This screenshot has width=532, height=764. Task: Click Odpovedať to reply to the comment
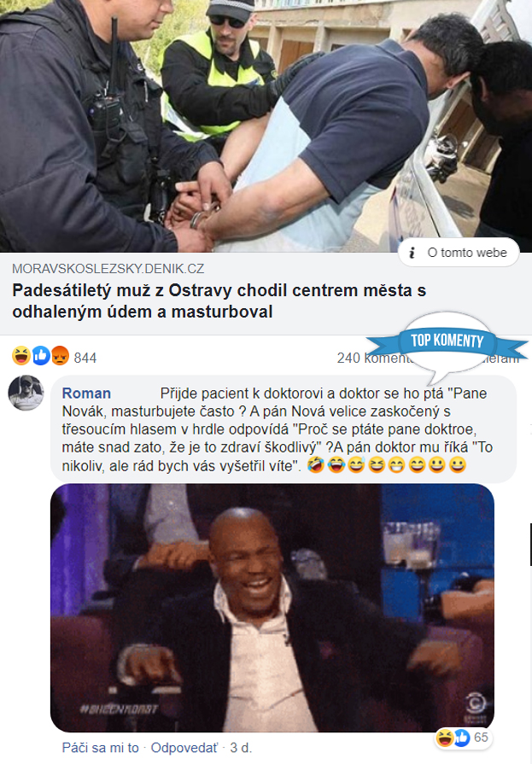pos(184,748)
